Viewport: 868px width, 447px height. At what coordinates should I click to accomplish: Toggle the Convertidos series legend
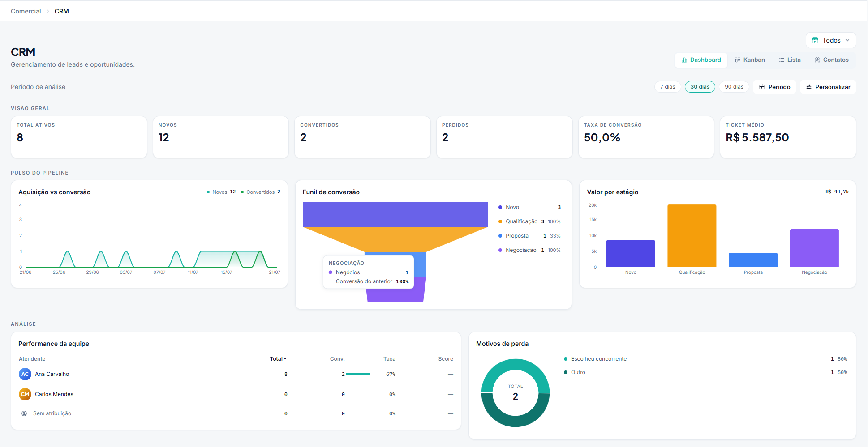[261, 192]
